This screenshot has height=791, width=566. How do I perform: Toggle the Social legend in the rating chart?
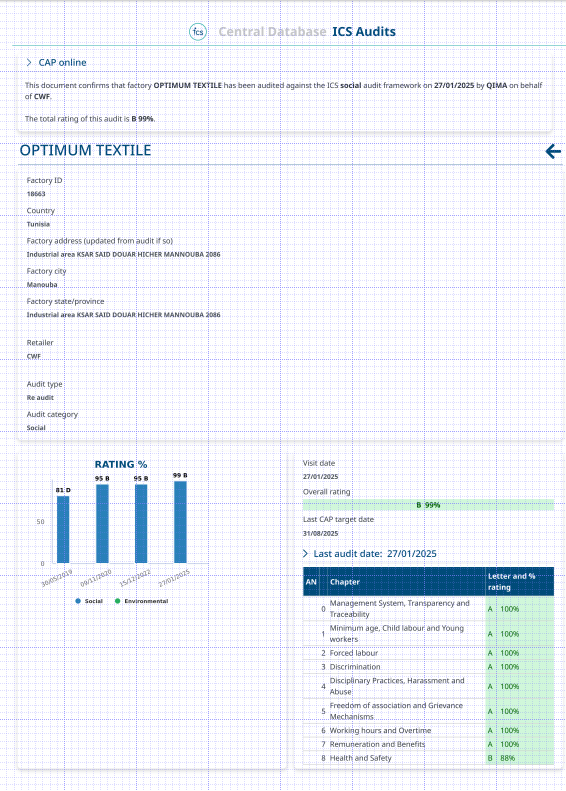(89, 601)
